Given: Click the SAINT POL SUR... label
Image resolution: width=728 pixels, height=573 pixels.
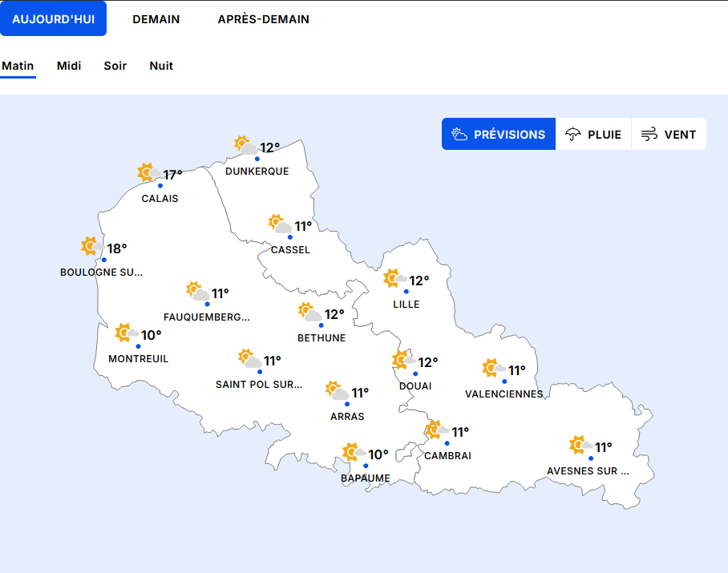Looking at the screenshot, I should click(259, 385).
